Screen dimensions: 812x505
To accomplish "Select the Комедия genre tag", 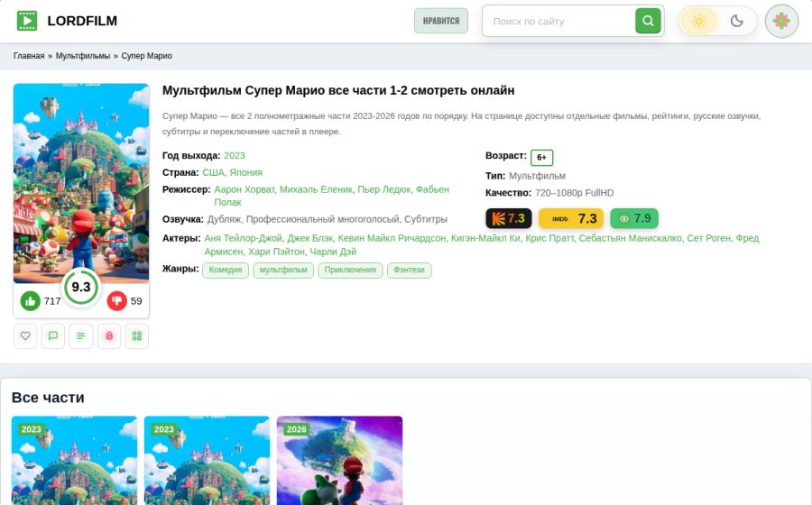I will (226, 271).
